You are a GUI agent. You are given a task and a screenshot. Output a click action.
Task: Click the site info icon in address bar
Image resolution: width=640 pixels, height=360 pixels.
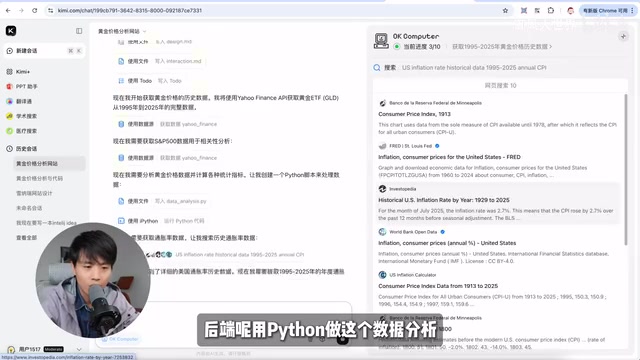tap(50, 11)
